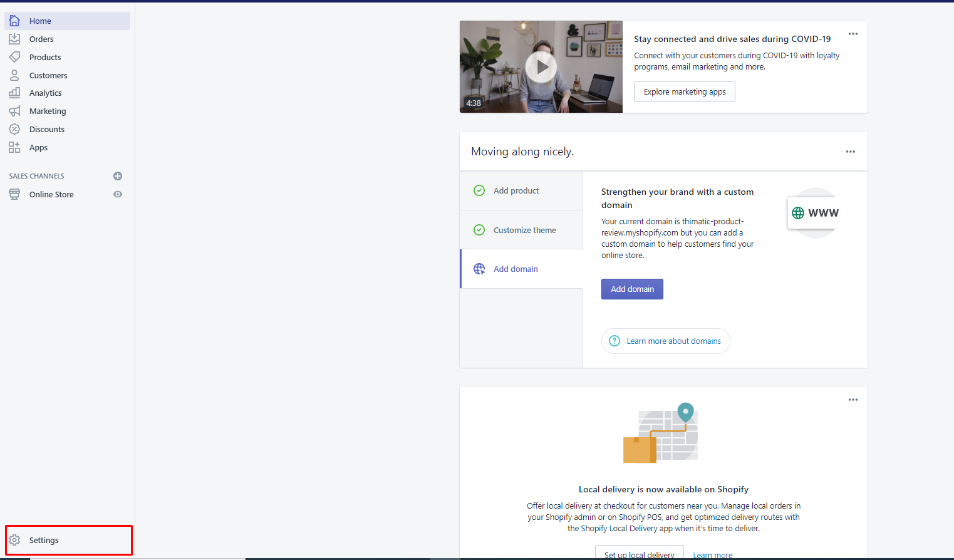The height and width of the screenshot is (560, 954).
Task: Click Explore marketing apps button
Action: (685, 91)
